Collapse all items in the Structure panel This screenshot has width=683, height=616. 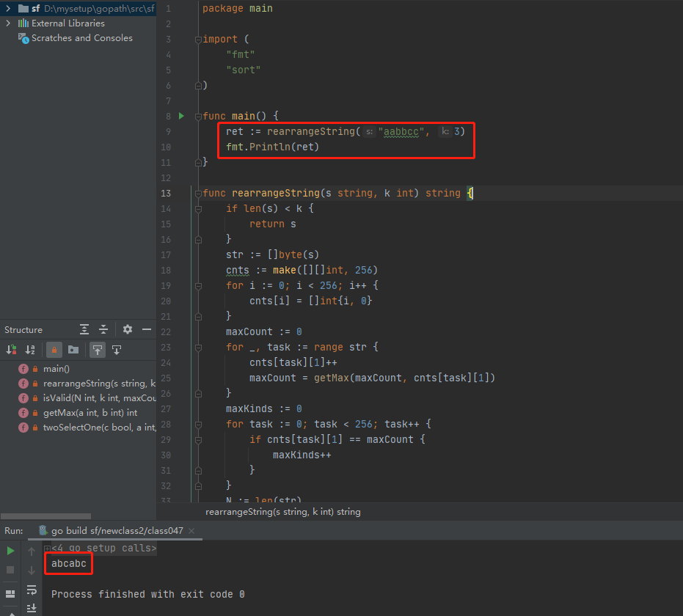pyautogui.click(x=103, y=330)
